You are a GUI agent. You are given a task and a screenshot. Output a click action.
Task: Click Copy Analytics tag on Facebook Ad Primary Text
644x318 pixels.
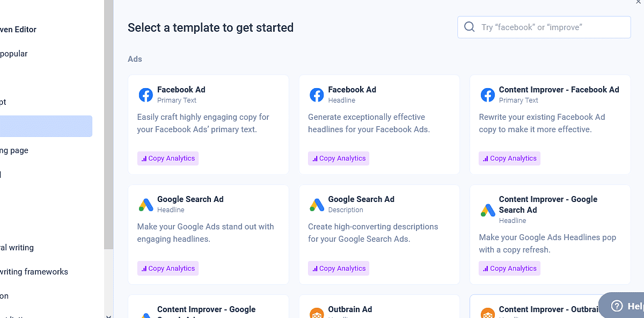pos(168,158)
